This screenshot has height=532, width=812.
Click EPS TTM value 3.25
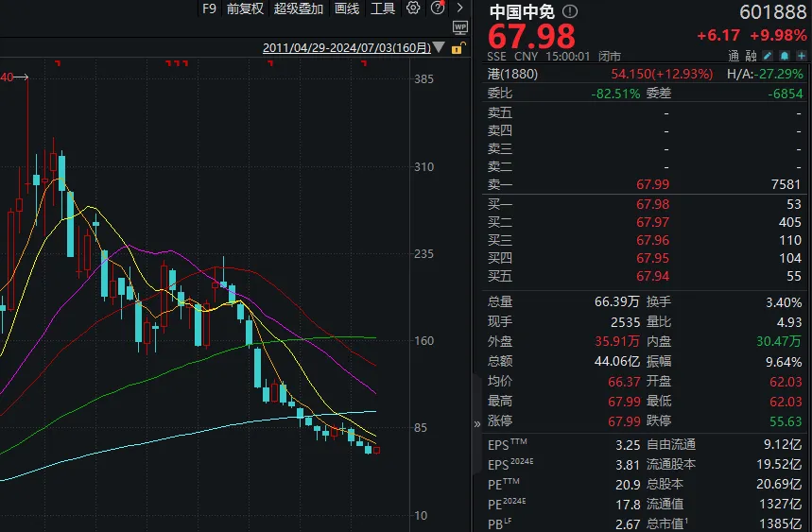pos(628,445)
